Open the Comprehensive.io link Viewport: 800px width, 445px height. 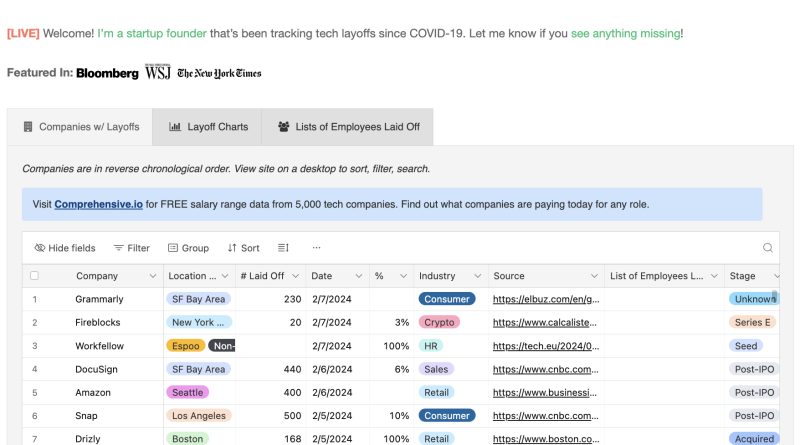(98, 204)
